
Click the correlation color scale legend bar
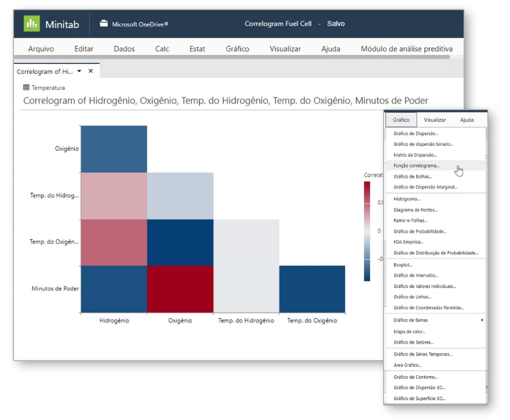click(x=367, y=231)
